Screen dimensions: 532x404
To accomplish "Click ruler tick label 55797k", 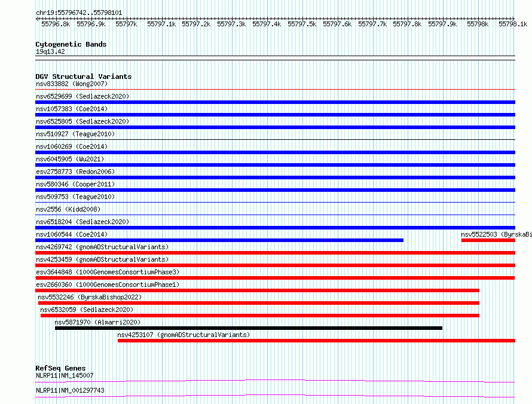I will [x=126, y=24].
